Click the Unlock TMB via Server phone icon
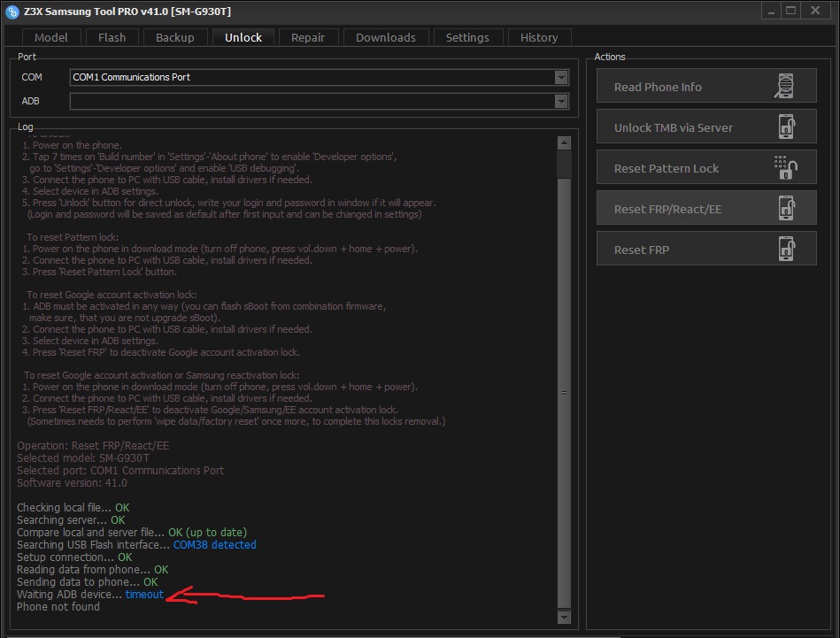This screenshot has height=638, width=840. point(786,127)
